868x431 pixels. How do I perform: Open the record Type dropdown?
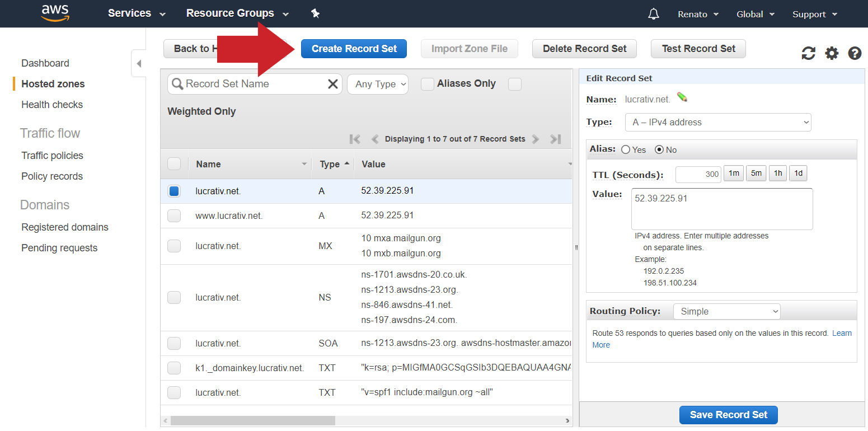pyautogui.click(x=718, y=122)
